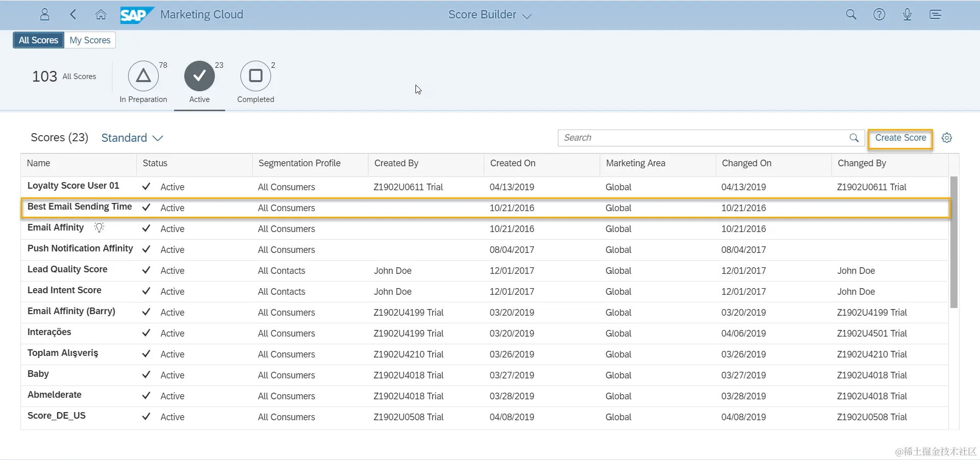The image size is (980, 460).
Task: Open the Best Email Sending Time score
Action: (x=80, y=207)
